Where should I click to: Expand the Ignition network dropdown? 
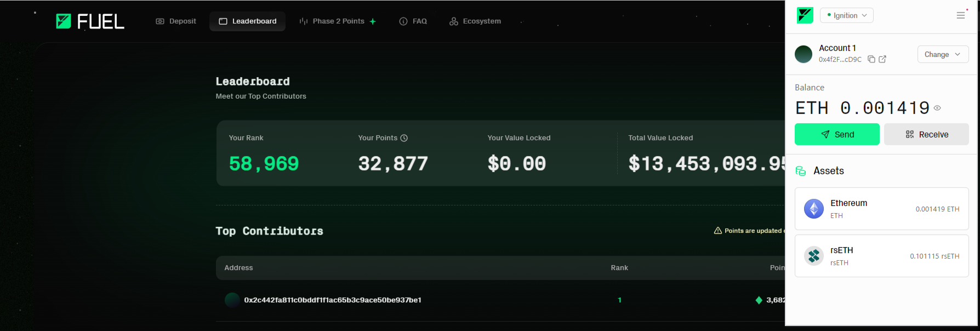coord(847,15)
